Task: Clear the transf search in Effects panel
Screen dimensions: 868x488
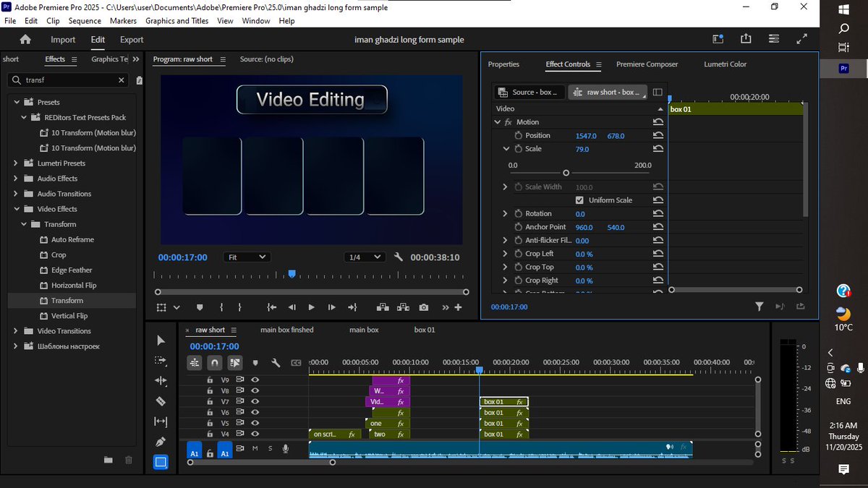Action: click(121, 80)
